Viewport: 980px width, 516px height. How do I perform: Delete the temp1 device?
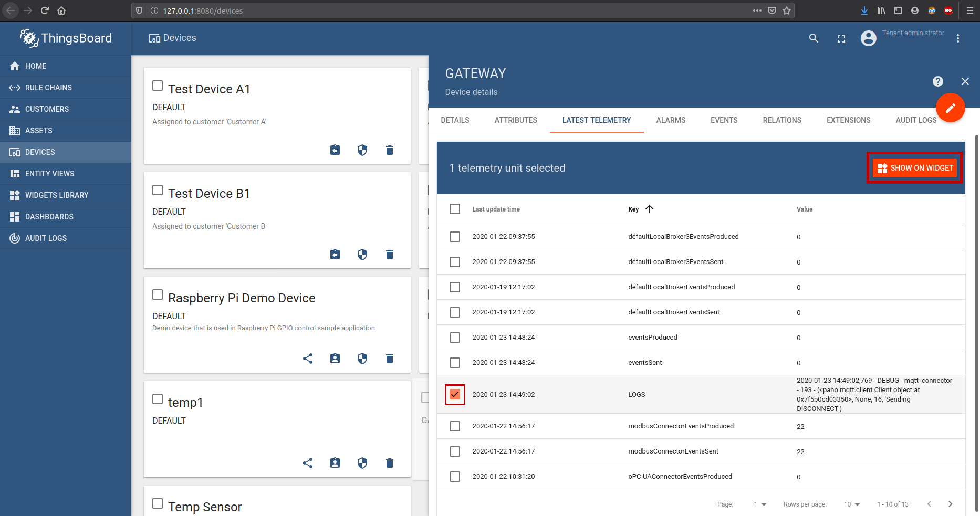click(x=390, y=463)
